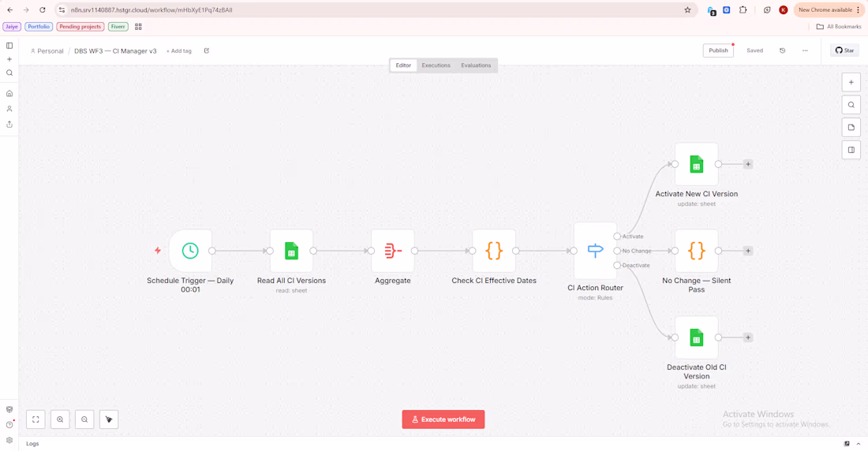868x451 pixels.
Task: Open the three-dot workflow options menu
Action: 805,50
